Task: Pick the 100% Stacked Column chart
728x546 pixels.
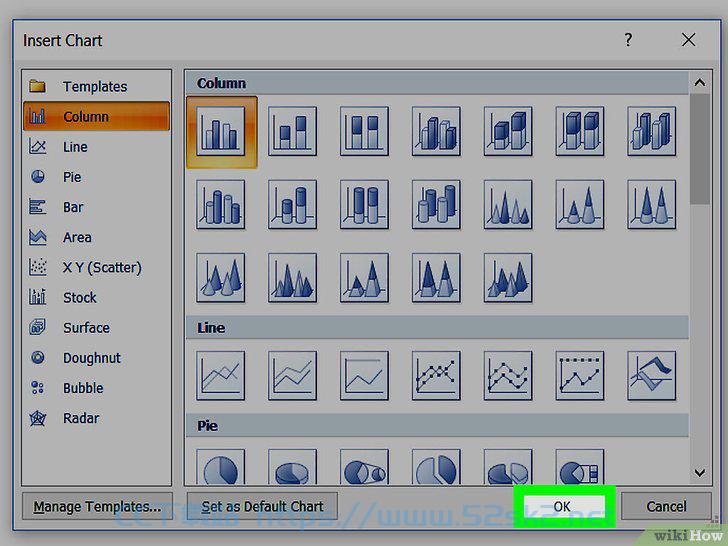Action: (x=364, y=131)
